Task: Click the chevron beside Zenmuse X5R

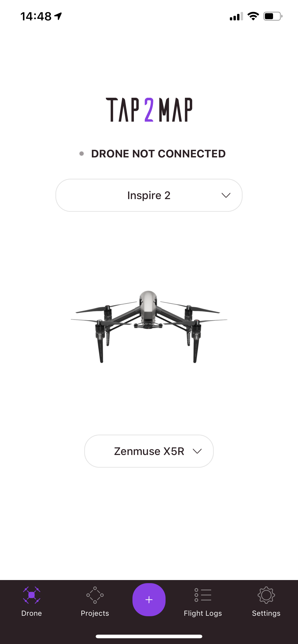Action: (x=197, y=451)
